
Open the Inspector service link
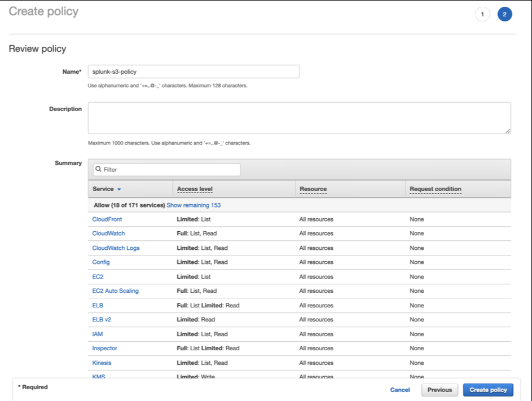tap(104, 349)
